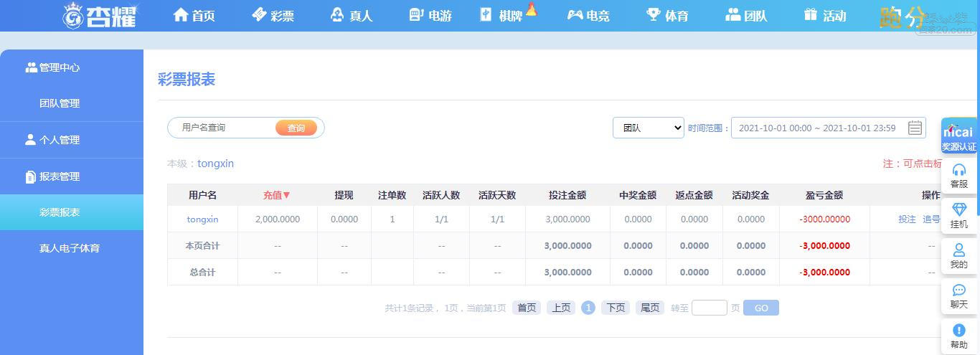Screen dimensions: 980x355
Task: Open the 首页 home nav item
Action: pos(194,15)
